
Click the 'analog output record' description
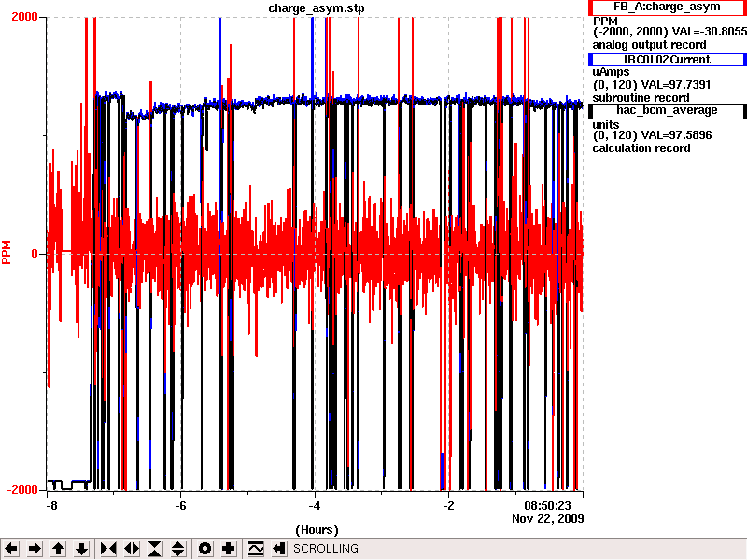pyautogui.click(x=649, y=45)
